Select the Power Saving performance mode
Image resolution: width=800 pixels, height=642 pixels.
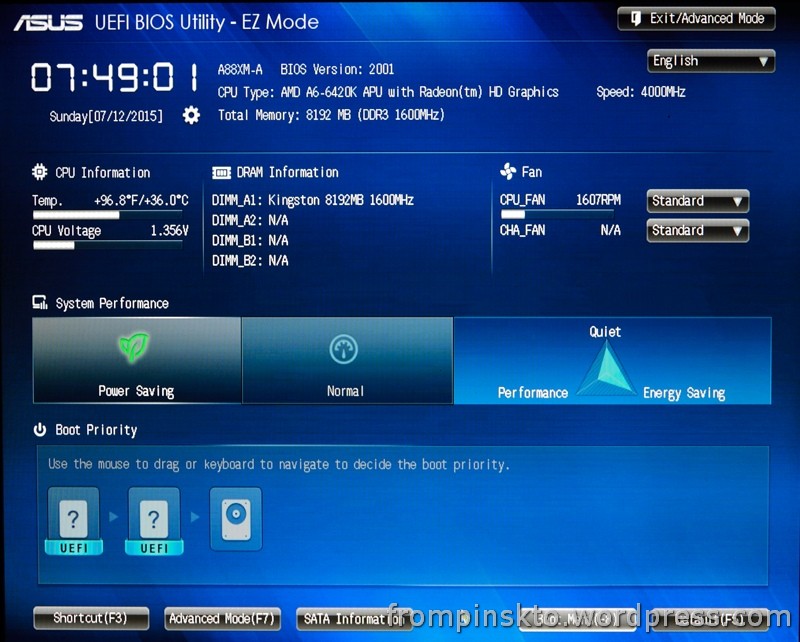(137, 360)
